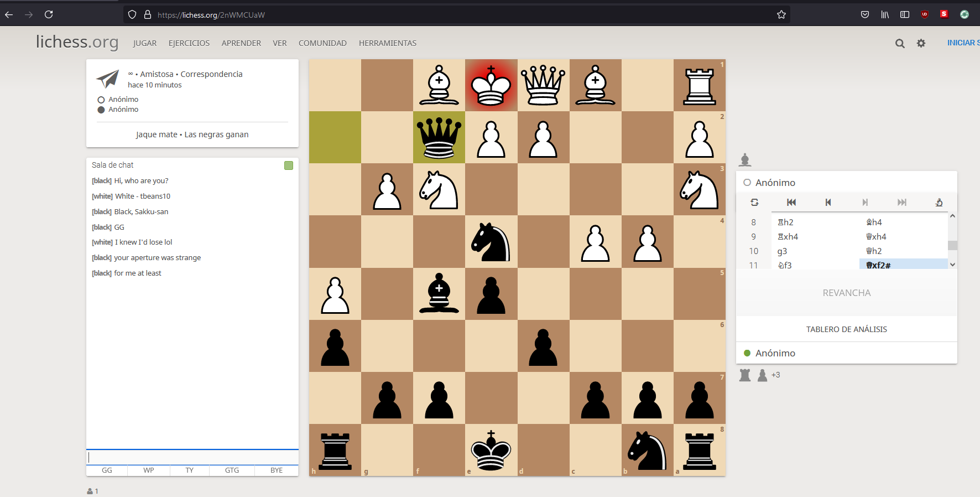Screen dimensions: 980x497
Task: Click the chat message input field
Action: click(x=192, y=457)
